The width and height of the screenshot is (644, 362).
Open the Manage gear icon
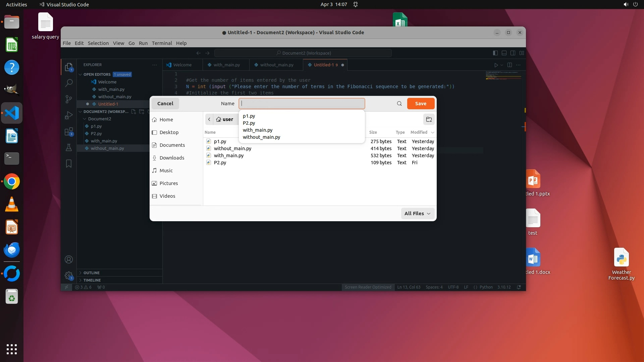(x=69, y=276)
